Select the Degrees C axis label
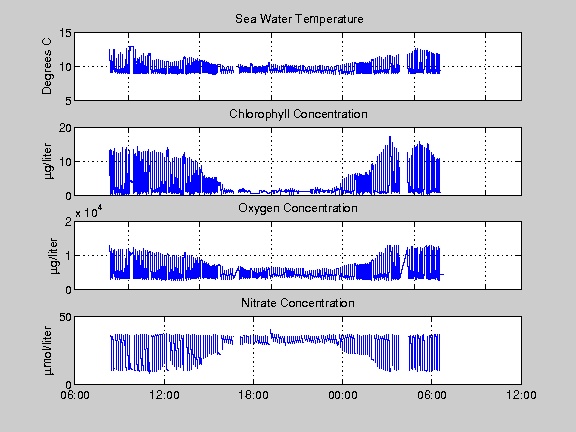 (47, 66)
